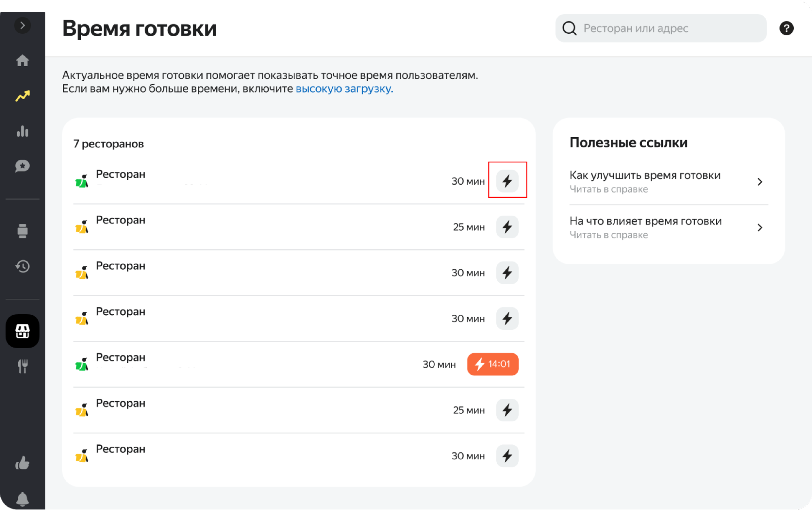The width and height of the screenshot is (812, 510).
Task: Disable the active orange 14:01 high load
Action: (x=492, y=364)
